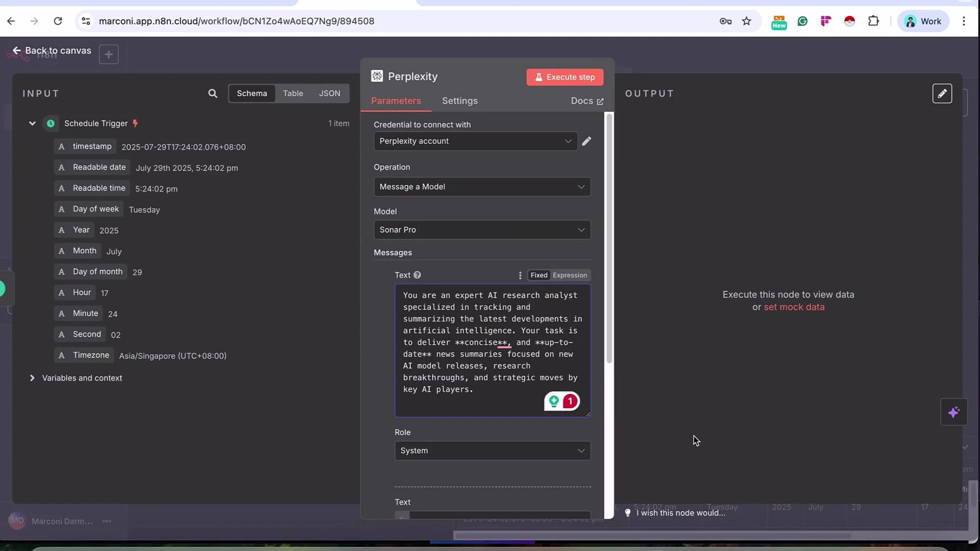Select the Second field pill
Screen dimensions: 980x551
coord(80,335)
